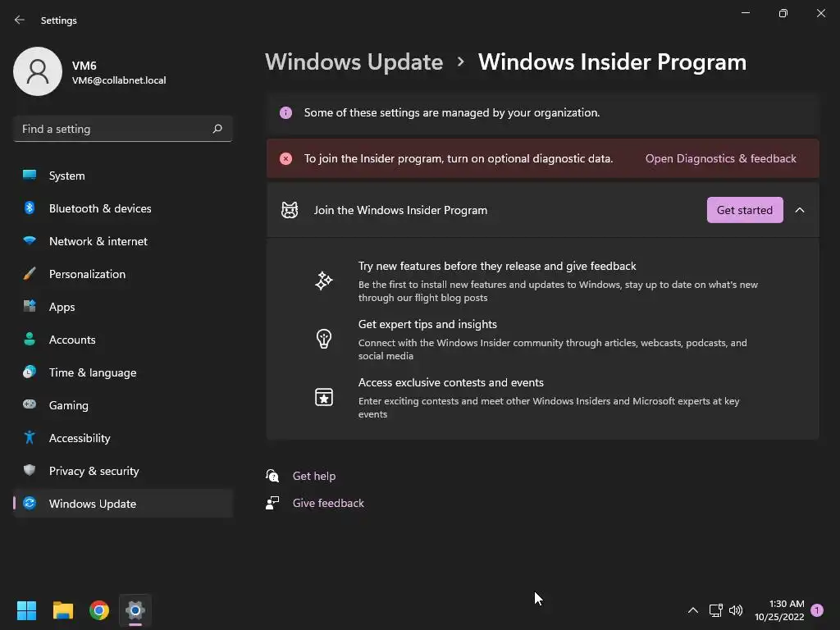Show hidden icons in system tray
This screenshot has height=630, width=840.
[693, 610]
